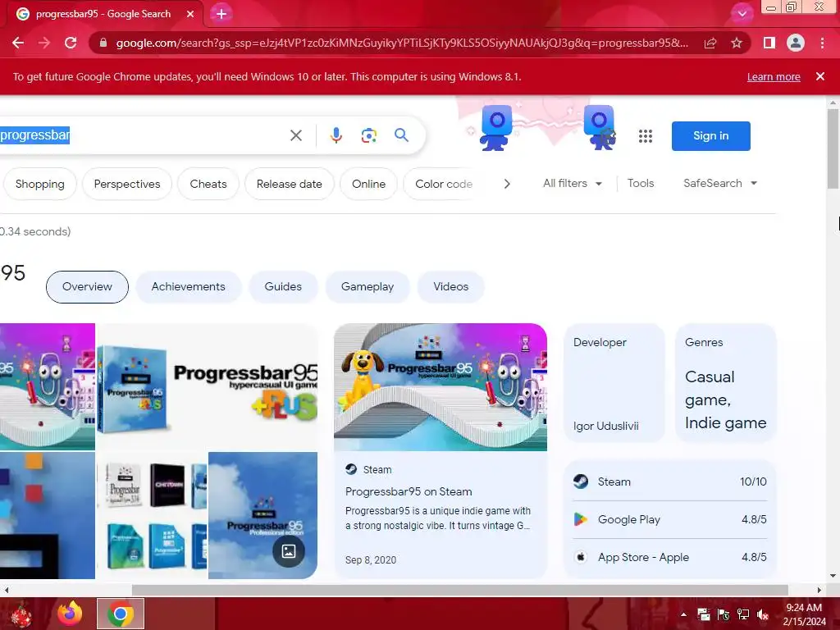
Task: Click the share page icon in the address bar
Action: 710,43
